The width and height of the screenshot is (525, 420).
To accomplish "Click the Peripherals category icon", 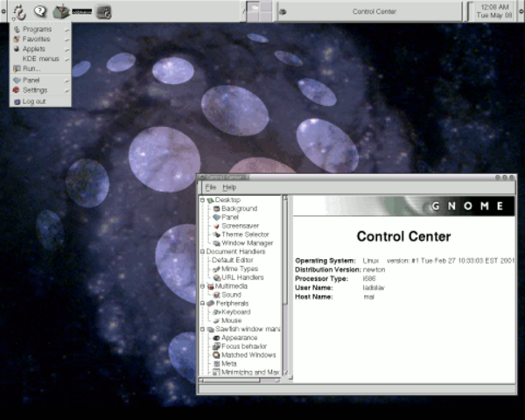I will [x=210, y=304].
